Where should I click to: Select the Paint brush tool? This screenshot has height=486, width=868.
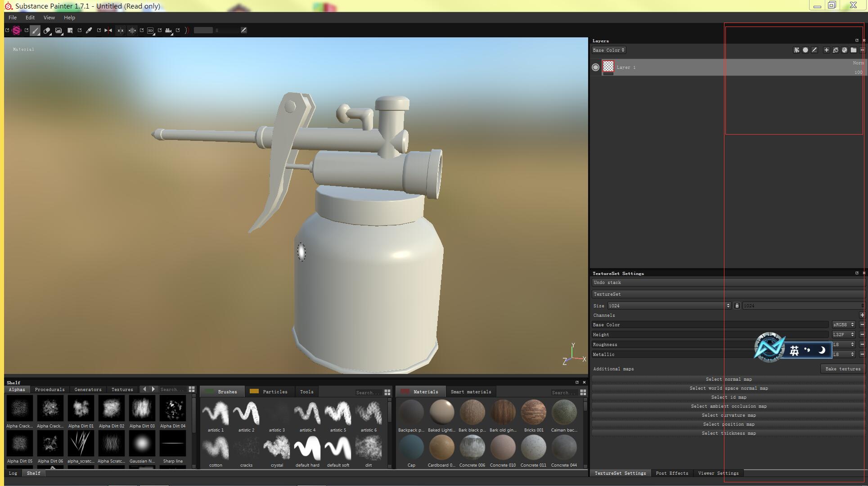point(35,30)
